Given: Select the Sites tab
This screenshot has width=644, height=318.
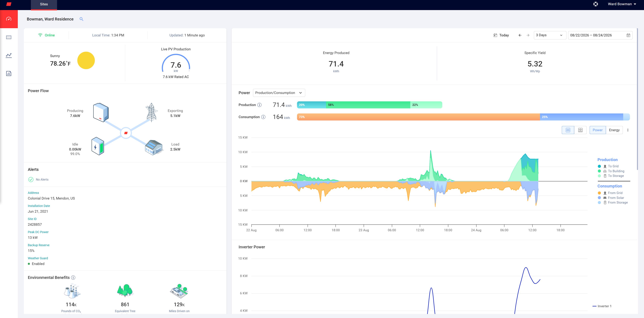Looking at the screenshot, I should pyautogui.click(x=44, y=5).
